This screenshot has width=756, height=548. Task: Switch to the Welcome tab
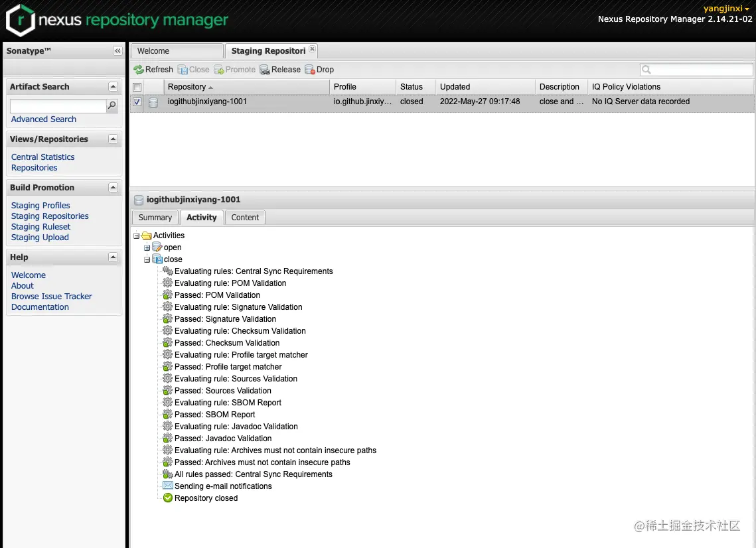[177, 51]
